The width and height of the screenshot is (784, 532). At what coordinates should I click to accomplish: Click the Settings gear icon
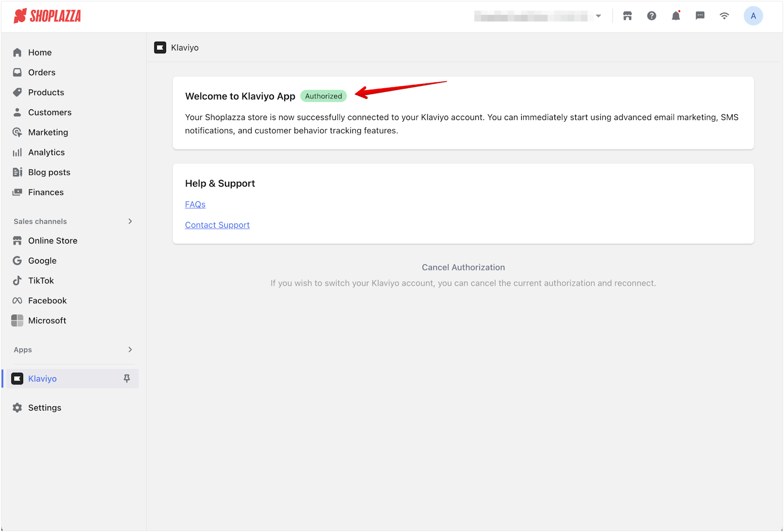coord(17,408)
